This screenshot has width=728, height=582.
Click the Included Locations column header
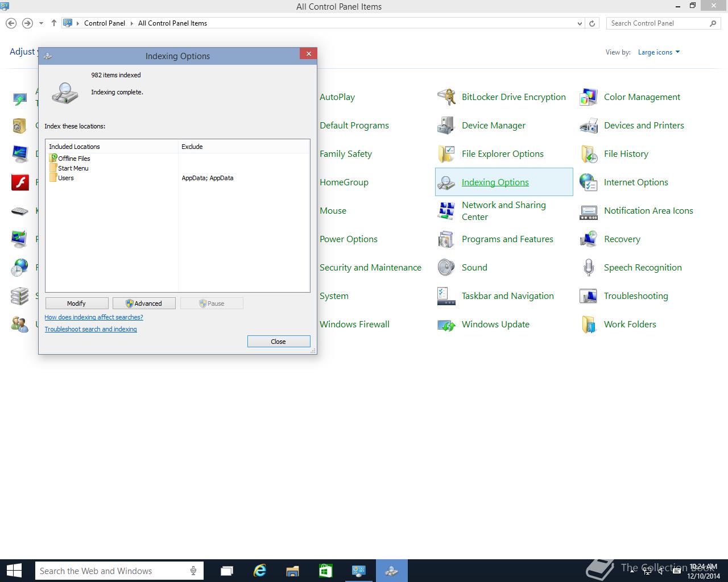pyautogui.click(x=112, y=147)
